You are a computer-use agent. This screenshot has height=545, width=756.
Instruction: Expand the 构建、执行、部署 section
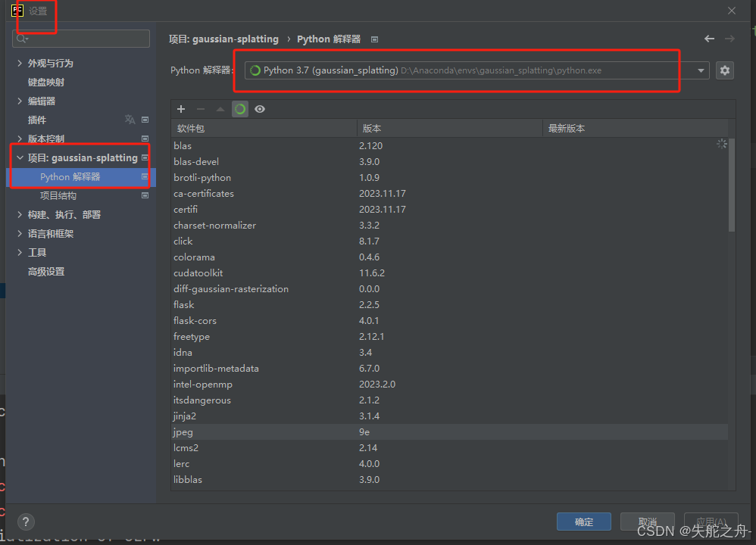tap(20, 214)
